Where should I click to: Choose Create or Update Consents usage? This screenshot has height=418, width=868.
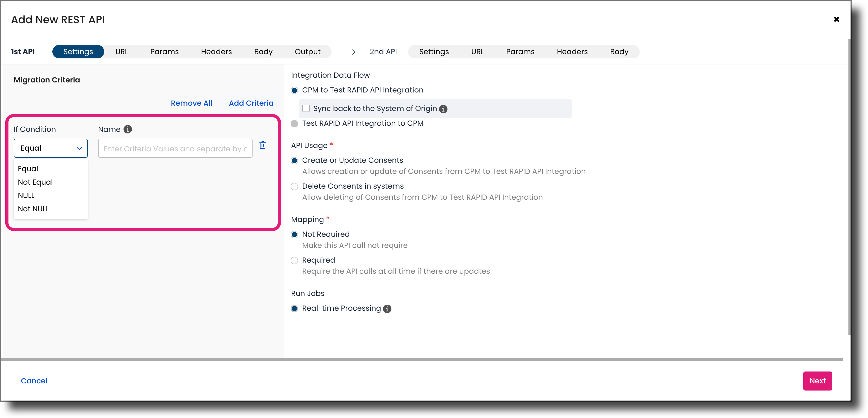click(x=295, y=161)
